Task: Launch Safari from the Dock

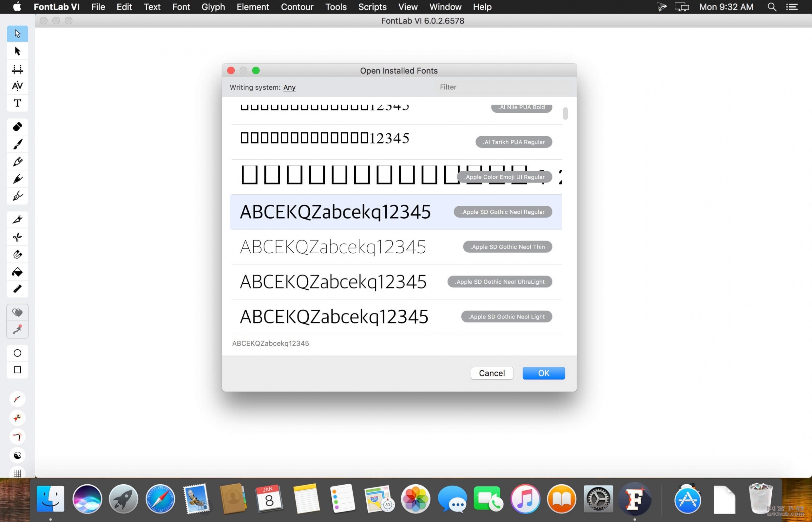Action: [160, 499]
